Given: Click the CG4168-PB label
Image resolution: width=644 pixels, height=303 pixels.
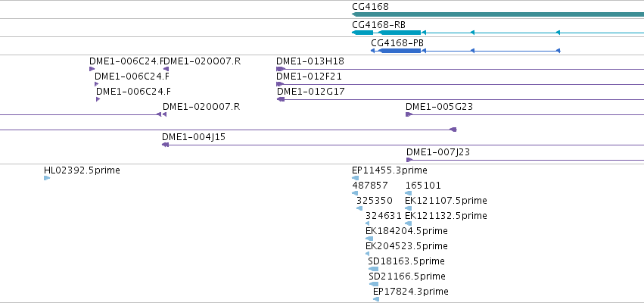Looking at the screenshot, I should [397, 42].
